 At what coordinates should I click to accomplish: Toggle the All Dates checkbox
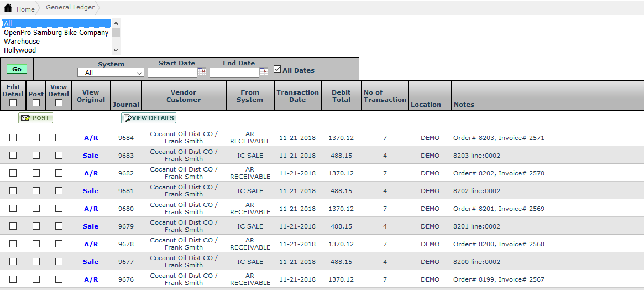click(x=278, y=69)
